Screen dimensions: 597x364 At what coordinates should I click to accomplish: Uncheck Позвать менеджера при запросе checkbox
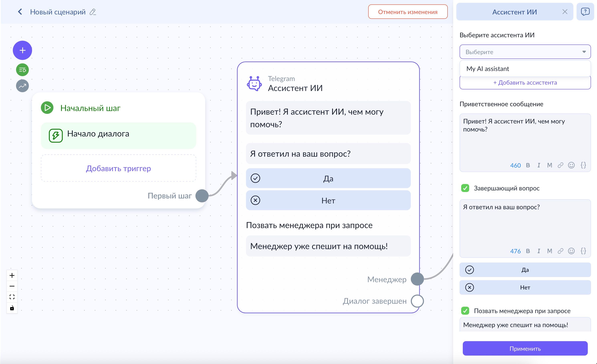click(x=465, y=311)
